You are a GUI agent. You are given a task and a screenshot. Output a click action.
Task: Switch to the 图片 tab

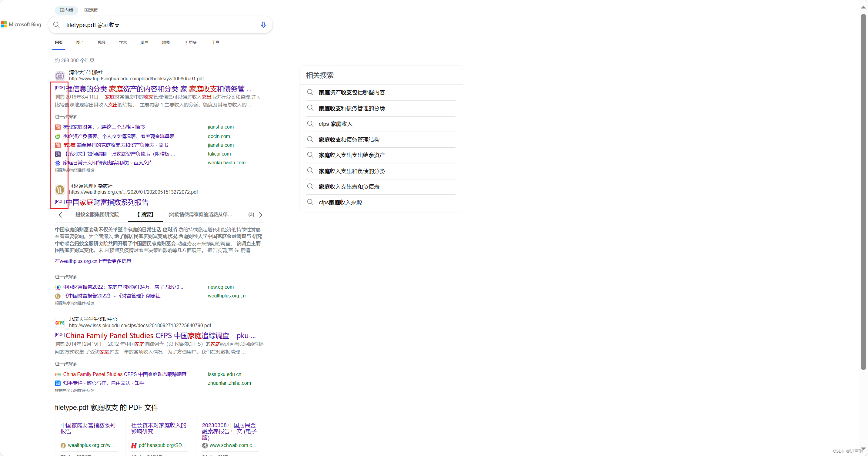click(x=80, y=42)
